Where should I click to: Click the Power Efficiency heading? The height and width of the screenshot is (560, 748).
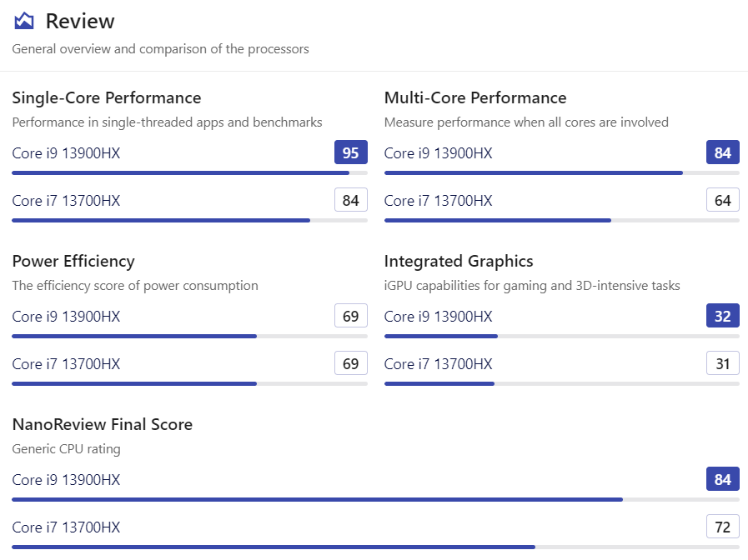point(73,262)
